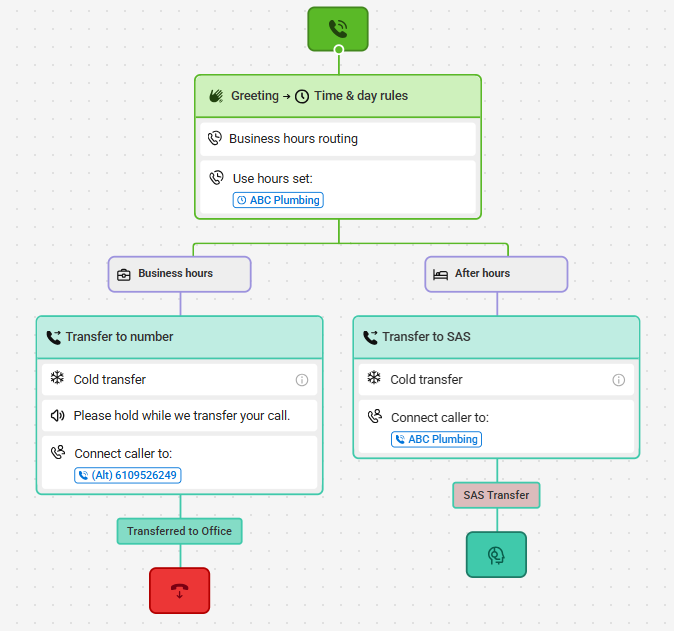Open the ABC Plumbing hours set tag
The image size is (674, 631).
278,200
